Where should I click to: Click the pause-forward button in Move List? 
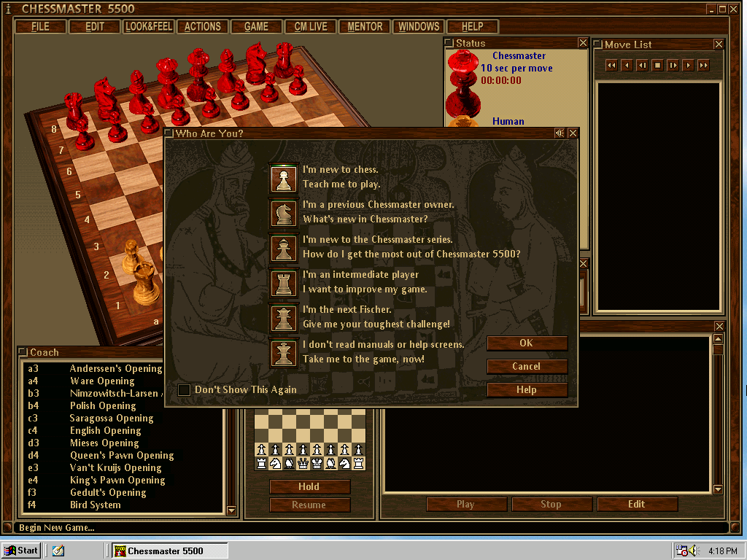click(x=673, y=65)
